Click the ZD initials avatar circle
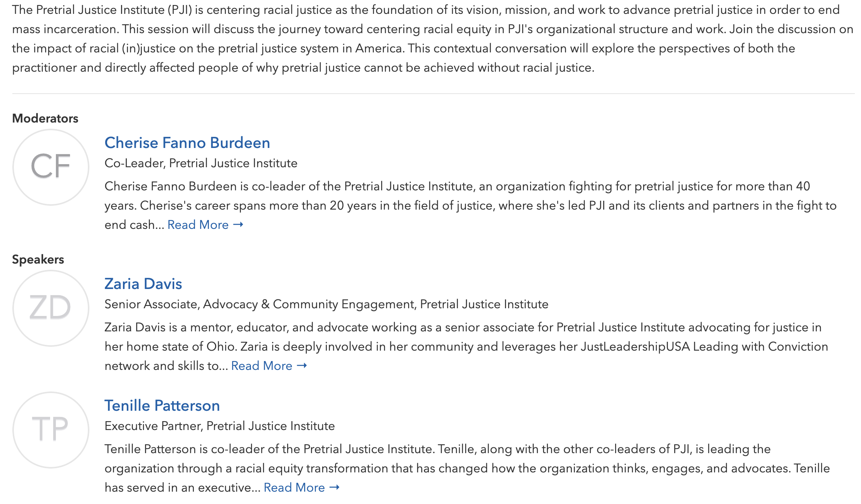 tap(51, 308)
